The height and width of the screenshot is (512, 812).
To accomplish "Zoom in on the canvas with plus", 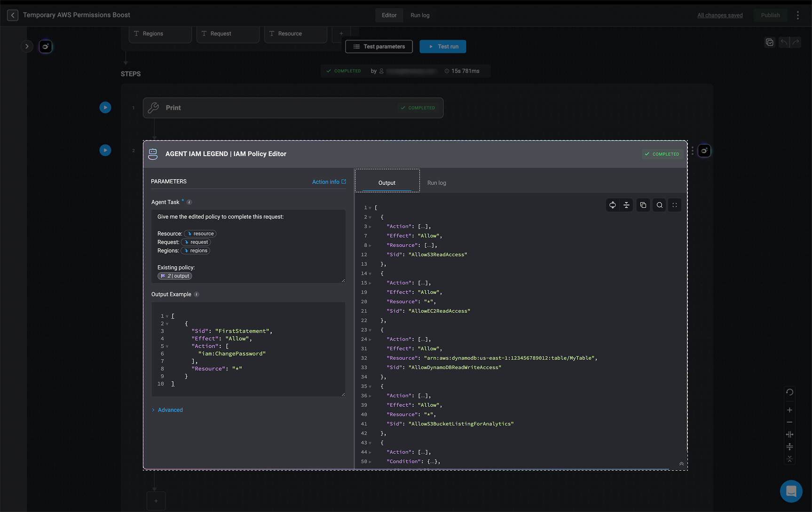I will tap(790, 410).
